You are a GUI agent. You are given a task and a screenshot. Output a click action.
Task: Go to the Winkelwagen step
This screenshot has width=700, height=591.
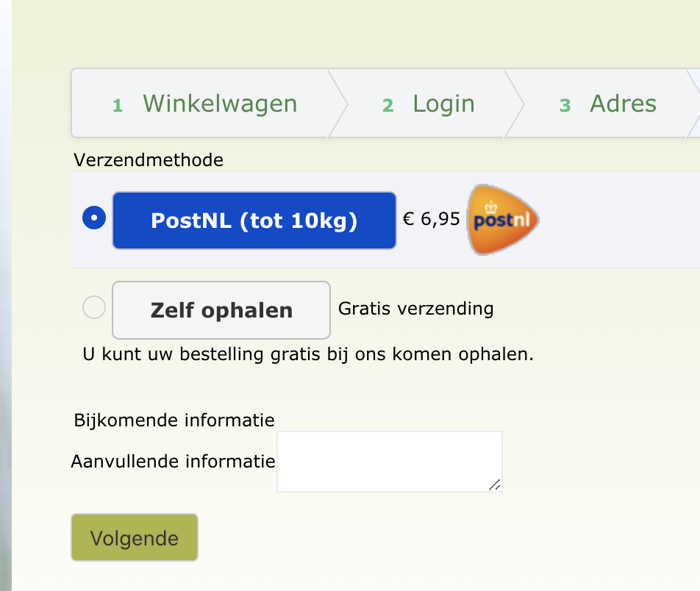(x=220, y=104)
